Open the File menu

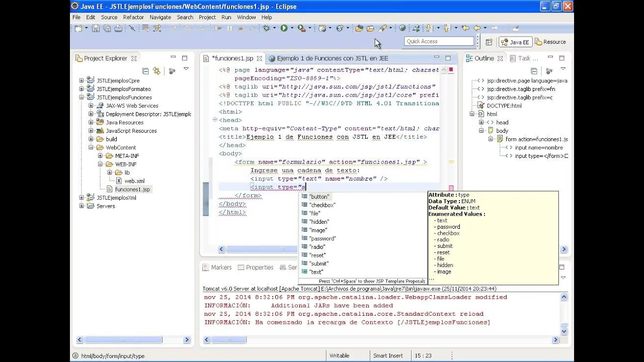pos(76,17)
